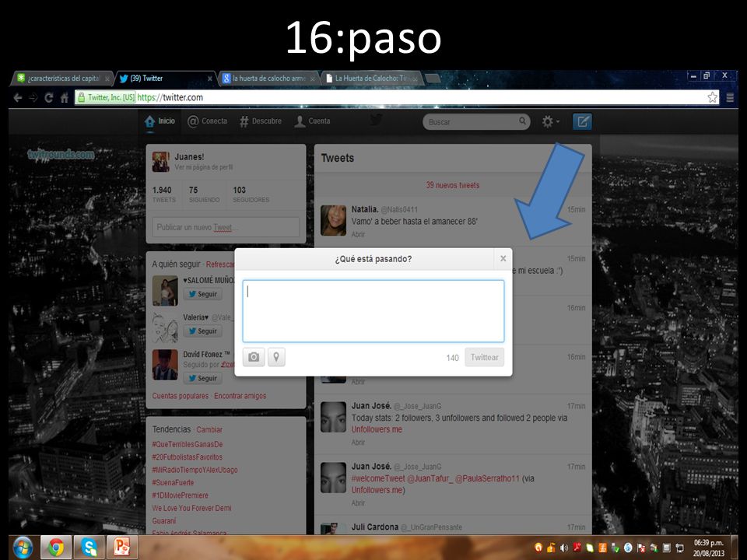Image resolution: width=747 pixels, height=560 pixels.
Task: Open the Chrome menu icon
Action: [730, 98]
